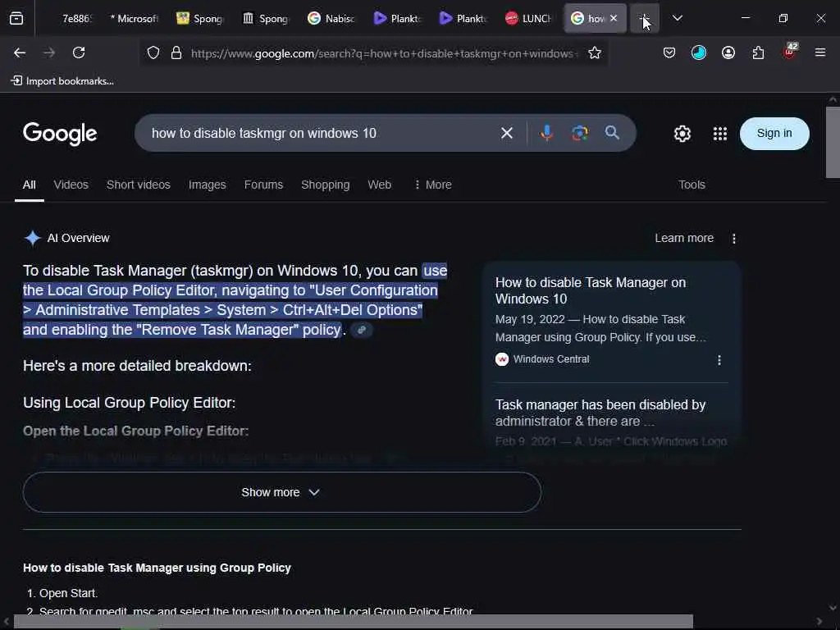List all tabs dropdown arrow

point(677,18)
